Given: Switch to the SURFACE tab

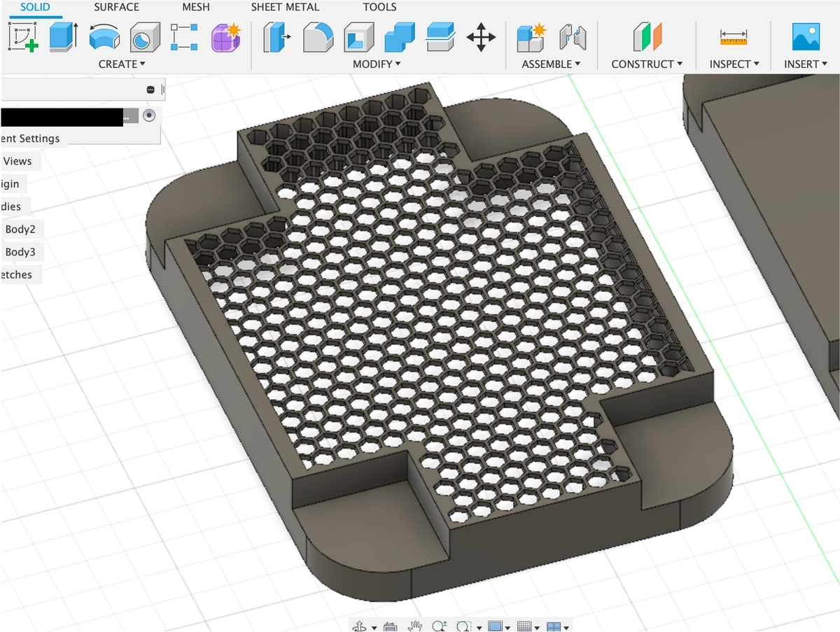Looking at the screenshot, I should tap(117, 7).
